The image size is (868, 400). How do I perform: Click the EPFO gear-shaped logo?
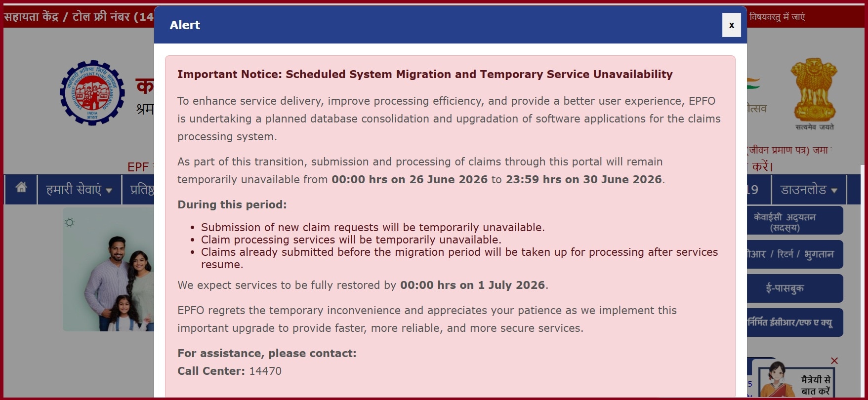coord(92,93)
